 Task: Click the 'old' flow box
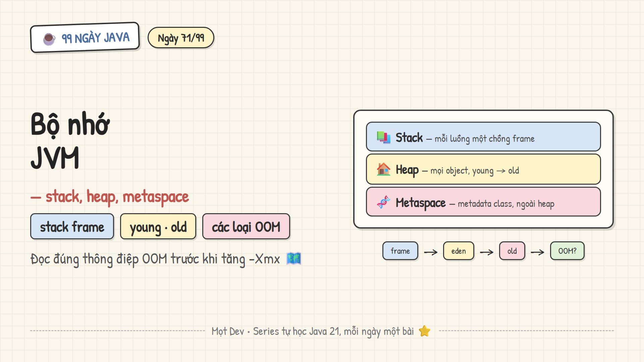click(512, 251)
